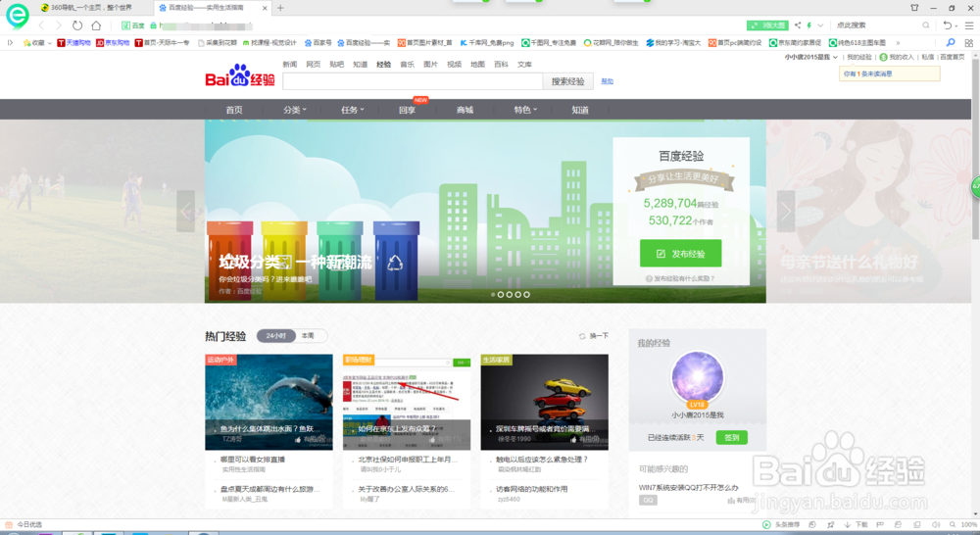Open the browser hamburger menu
Screen dimensions: 980x535
(969, 25)
